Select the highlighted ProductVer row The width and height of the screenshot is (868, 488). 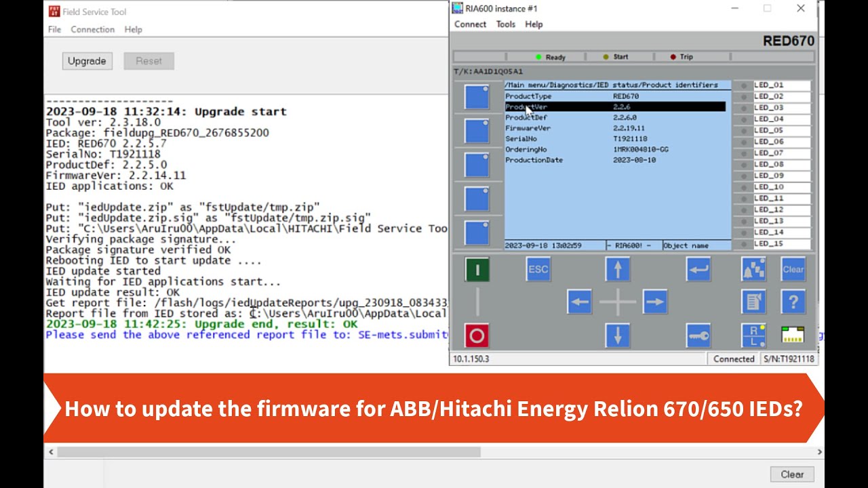(x=615, y=107)
